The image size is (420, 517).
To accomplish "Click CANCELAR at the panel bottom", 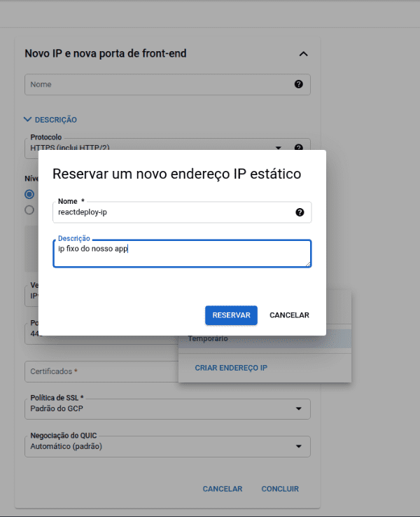I will pos(222,489).
